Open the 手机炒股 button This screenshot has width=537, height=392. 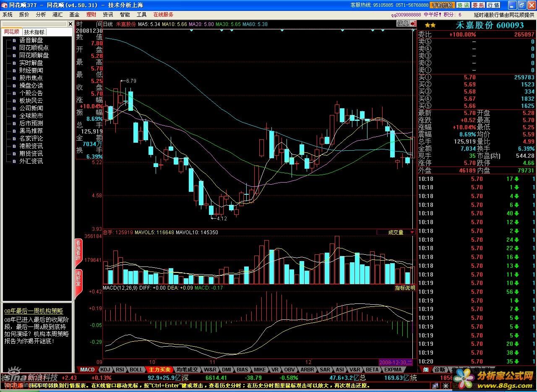(x=442, y=5)
